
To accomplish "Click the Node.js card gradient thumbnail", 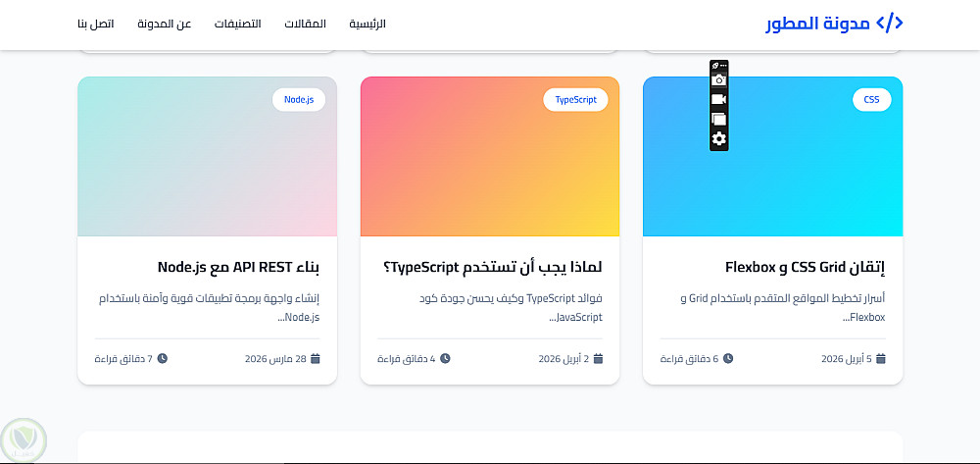I will (208, 156).
